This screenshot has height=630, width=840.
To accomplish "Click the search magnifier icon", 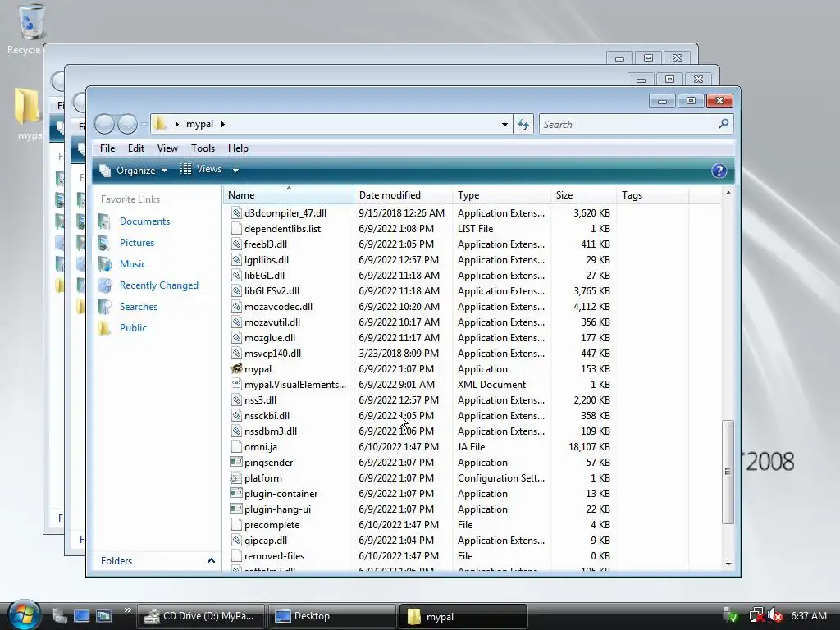I will pyautogui.click(x=724, y=124).
